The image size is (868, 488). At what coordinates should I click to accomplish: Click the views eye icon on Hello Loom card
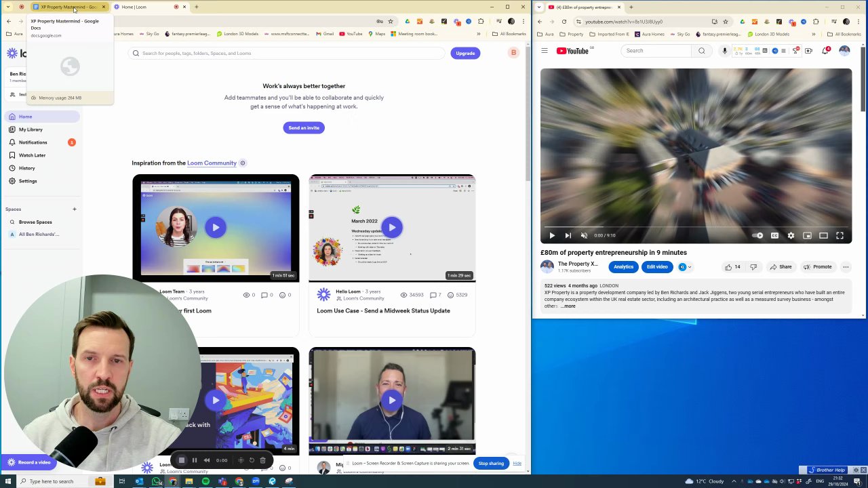pos(403,295)
